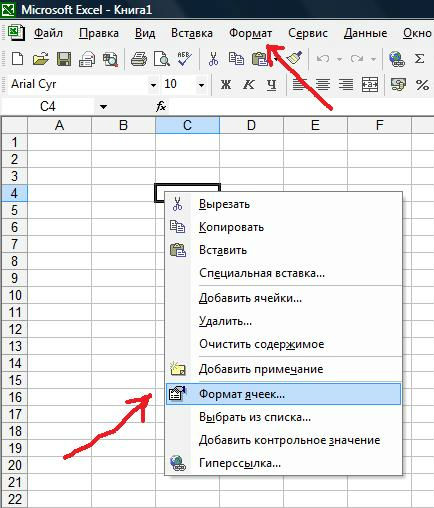Viewport: 434px width, 508px height.
Task: Select Формат ячеек... entry
Action: (x=283, y=394)
